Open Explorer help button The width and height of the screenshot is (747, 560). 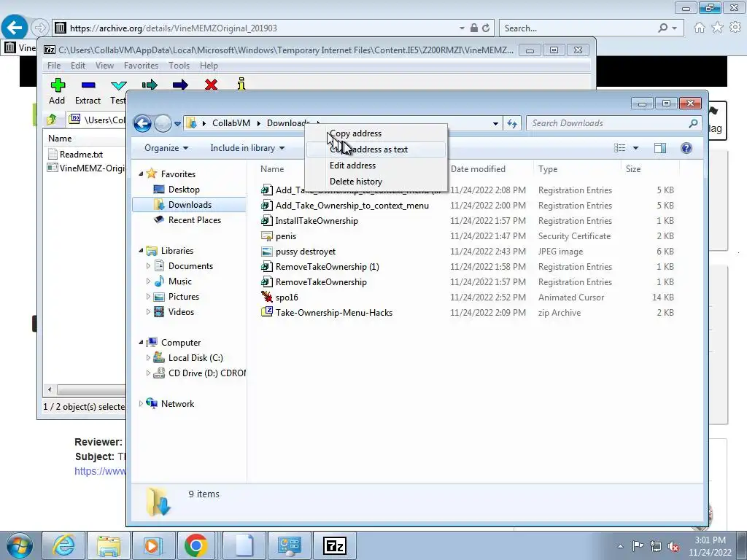686,148
